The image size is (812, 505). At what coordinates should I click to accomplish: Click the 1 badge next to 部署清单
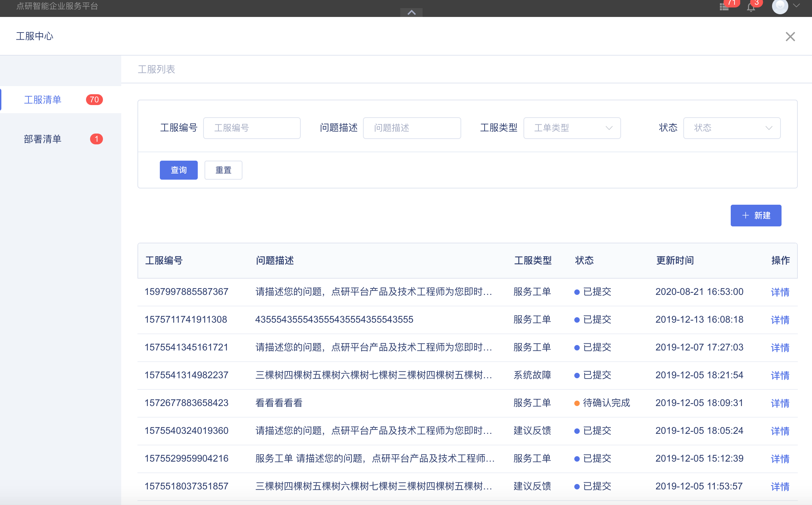(97, 139)
